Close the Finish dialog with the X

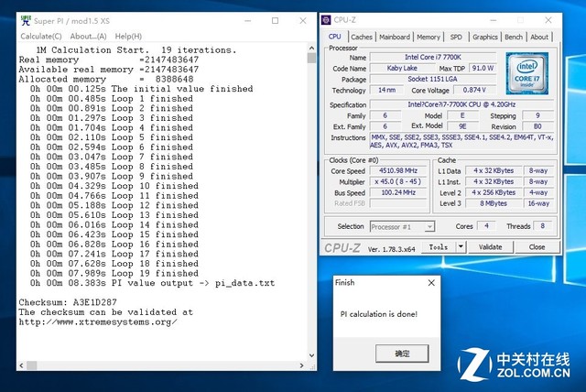431,283
